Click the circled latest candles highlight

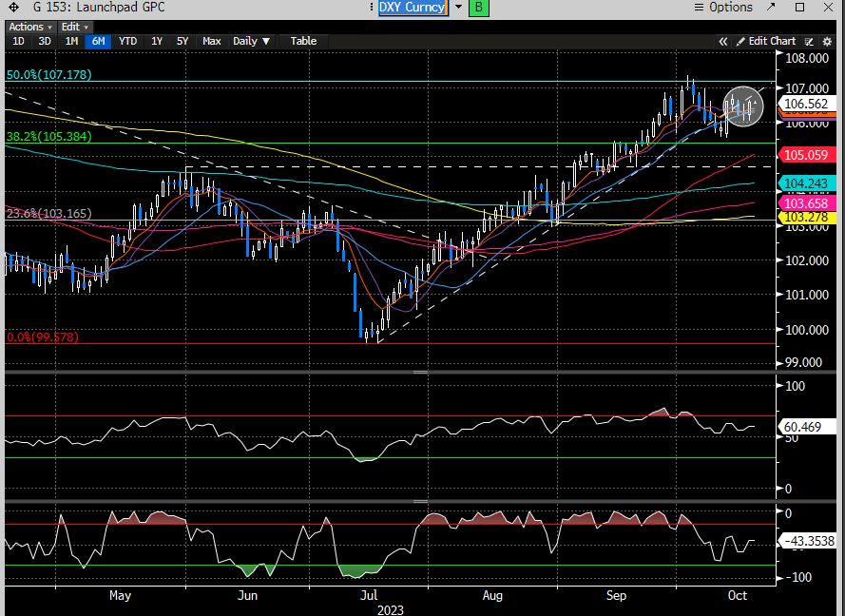tap(743, 106)
